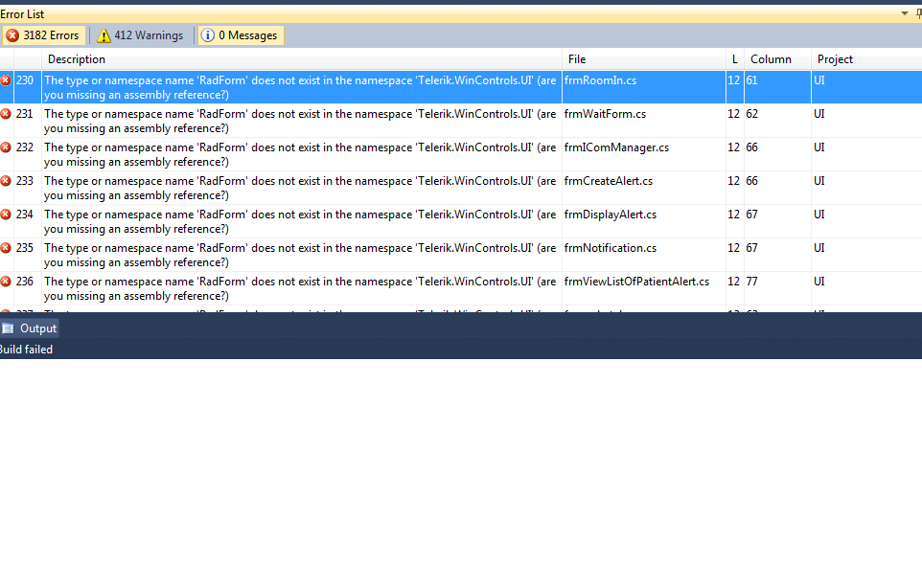The image size is (922, 588).
Task: Click column value 62 in frmWaitForm.cs row
Action: (752, 114)
